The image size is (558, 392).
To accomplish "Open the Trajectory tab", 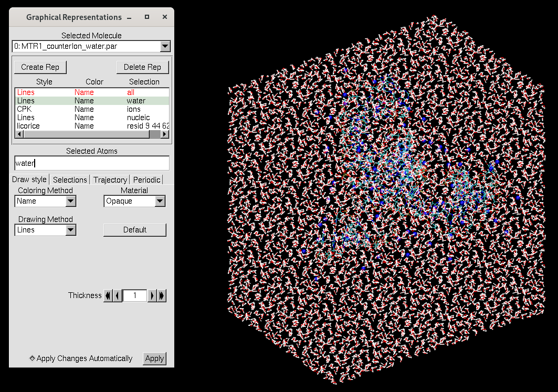I will 110,179.
